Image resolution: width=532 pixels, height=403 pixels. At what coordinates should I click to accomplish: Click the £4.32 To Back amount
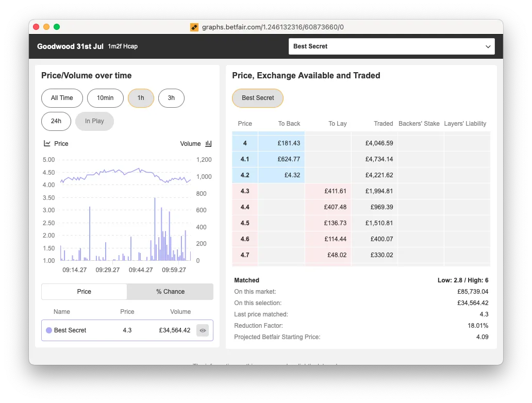[292, 175]
